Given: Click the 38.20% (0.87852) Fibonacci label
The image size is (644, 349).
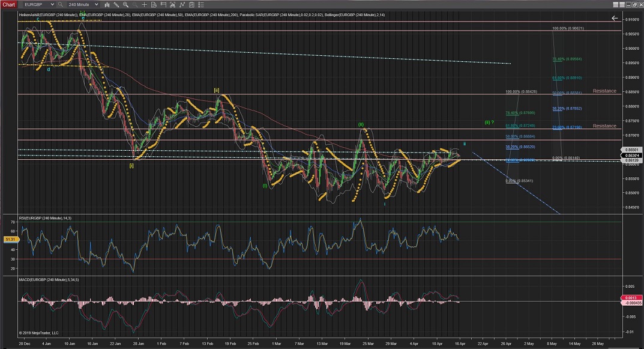Looking at the screenshot, I should [567, 109].
